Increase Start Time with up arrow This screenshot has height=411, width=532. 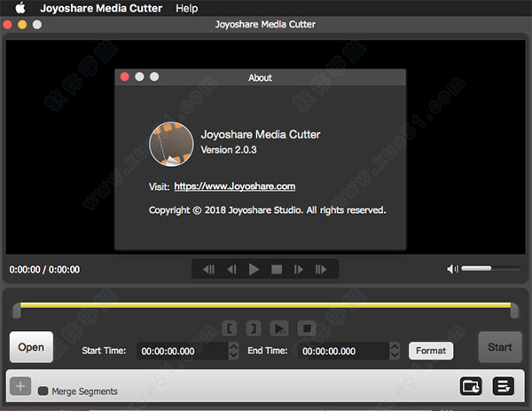click(x=234, y=346)
